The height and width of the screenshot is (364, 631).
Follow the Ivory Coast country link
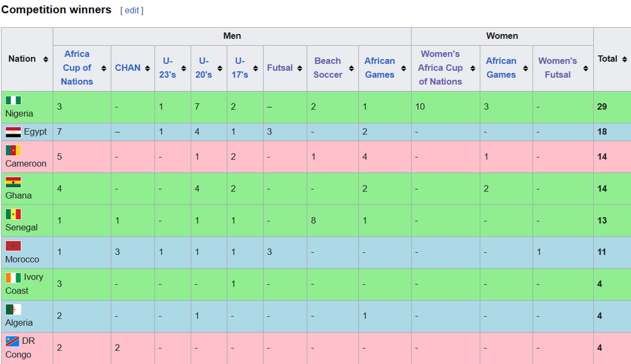coord(25,284)
